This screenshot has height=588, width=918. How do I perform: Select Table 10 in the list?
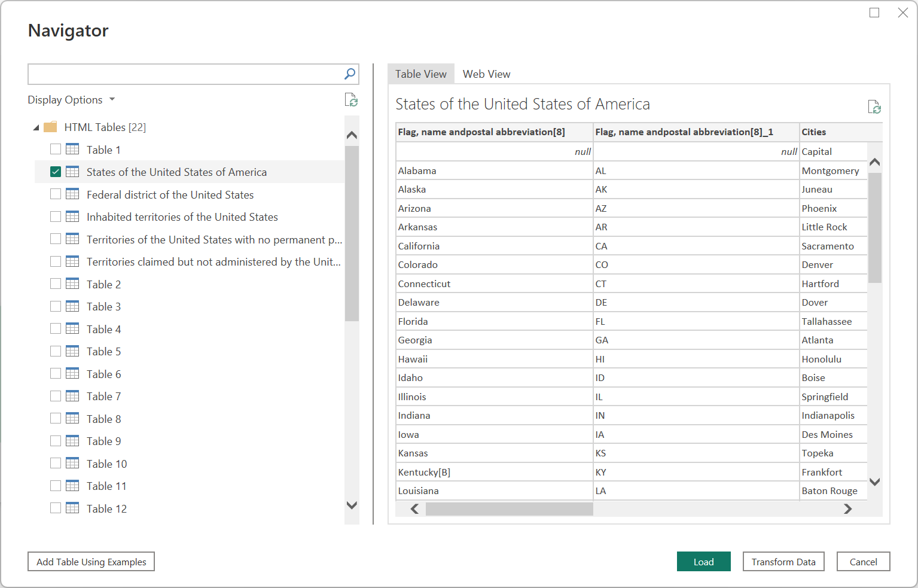point(106,464)
